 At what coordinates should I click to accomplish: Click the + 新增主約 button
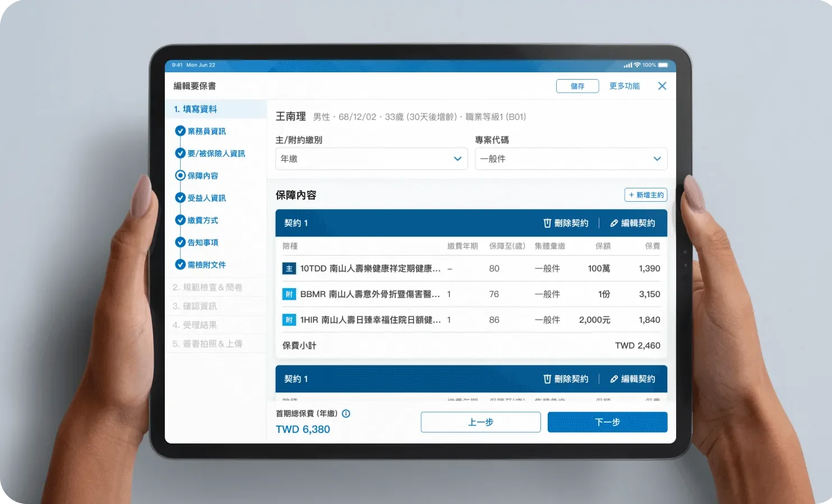[x=646, y=195]
